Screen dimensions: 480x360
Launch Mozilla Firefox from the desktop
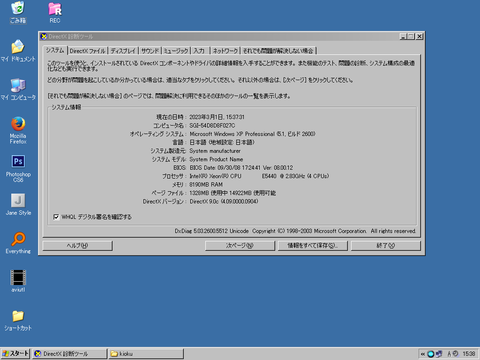[18, 130]
